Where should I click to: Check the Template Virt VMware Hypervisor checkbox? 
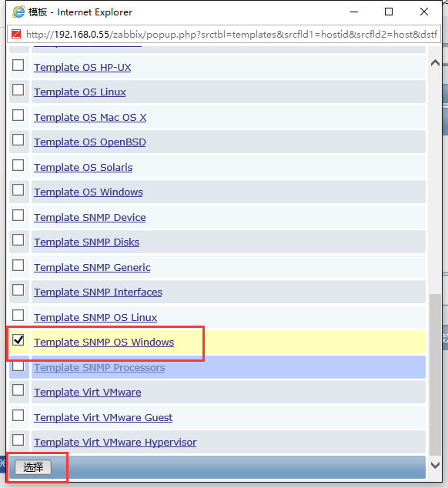pos(18,440)
